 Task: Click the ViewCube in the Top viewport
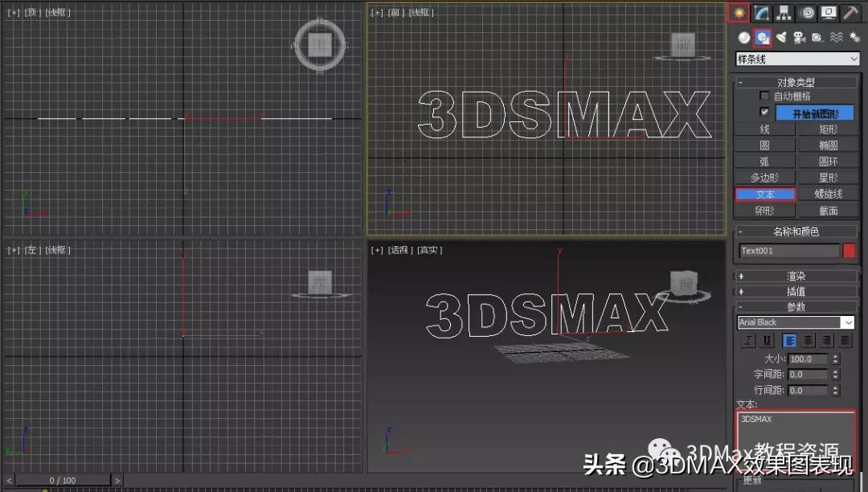320,44
